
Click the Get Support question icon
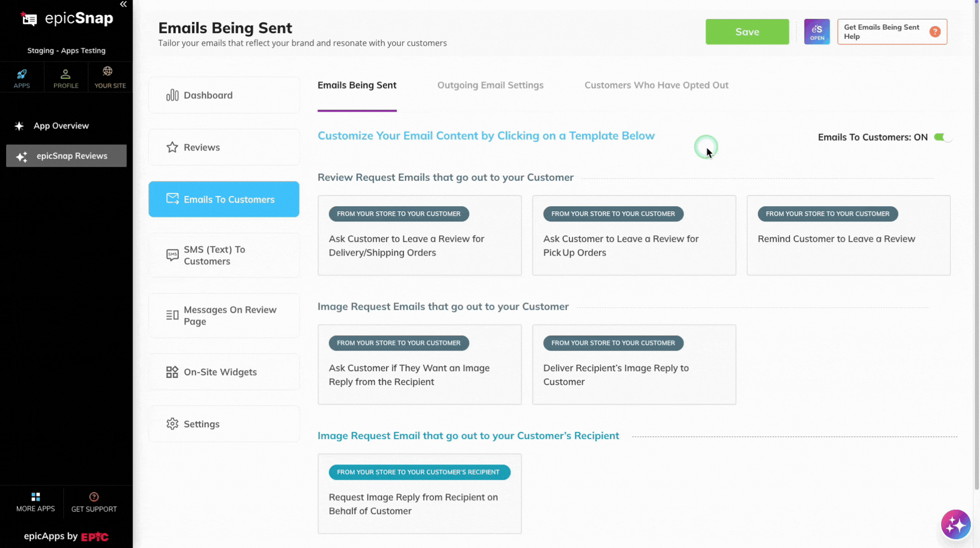click(94, 497)
